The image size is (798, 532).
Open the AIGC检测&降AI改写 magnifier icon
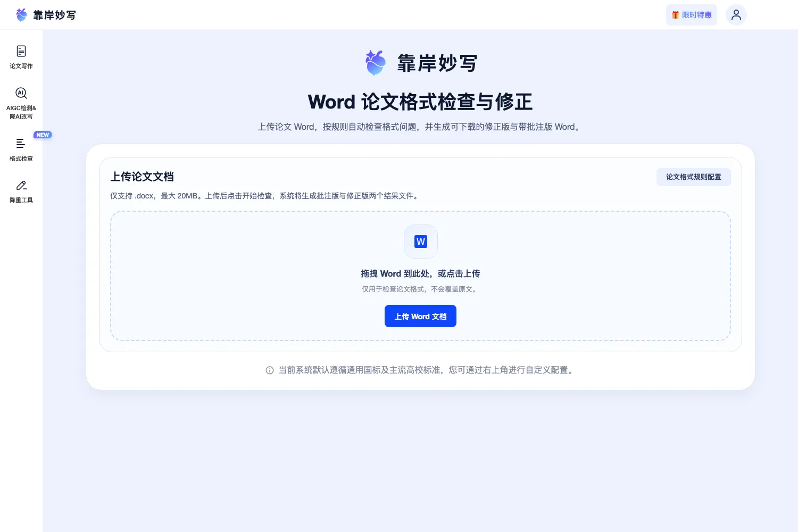[x=21, y=93]
